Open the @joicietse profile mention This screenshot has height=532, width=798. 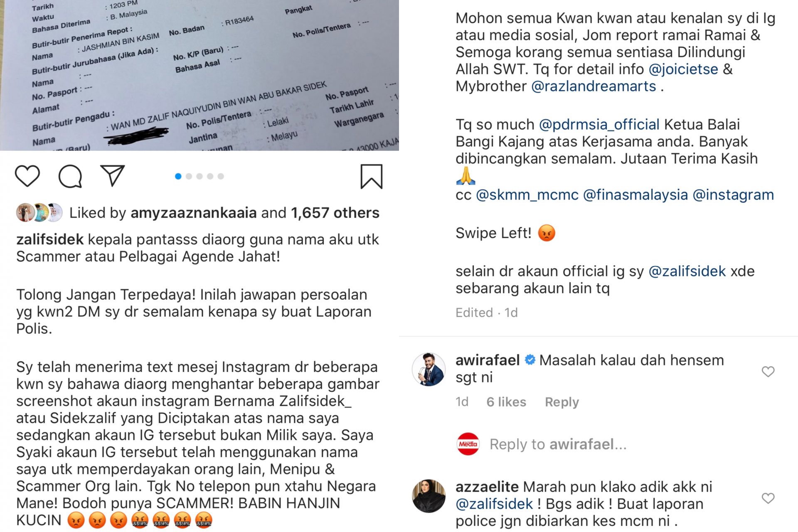click(683, 69)
